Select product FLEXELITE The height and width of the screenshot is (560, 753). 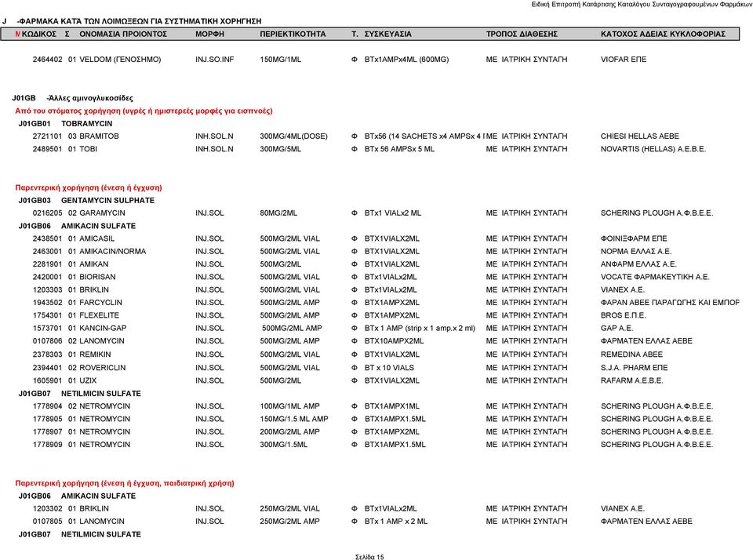pyautogui.click(x=99, y=315)
